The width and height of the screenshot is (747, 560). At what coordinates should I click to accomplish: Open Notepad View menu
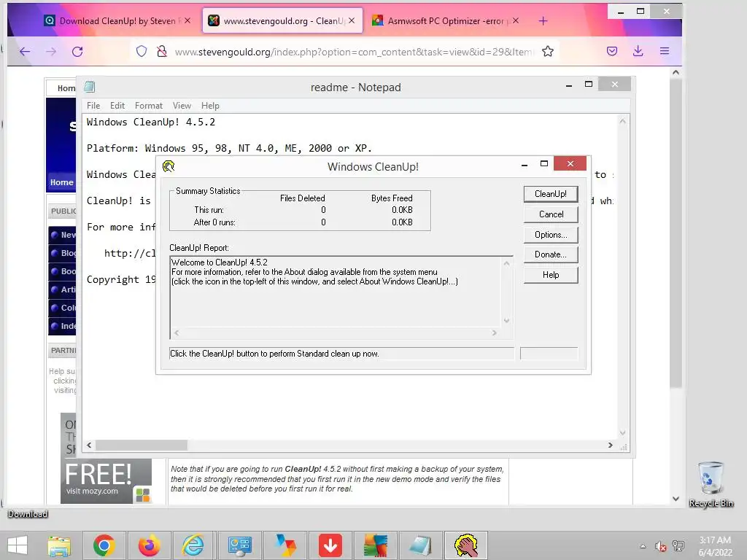coord(182,106)
